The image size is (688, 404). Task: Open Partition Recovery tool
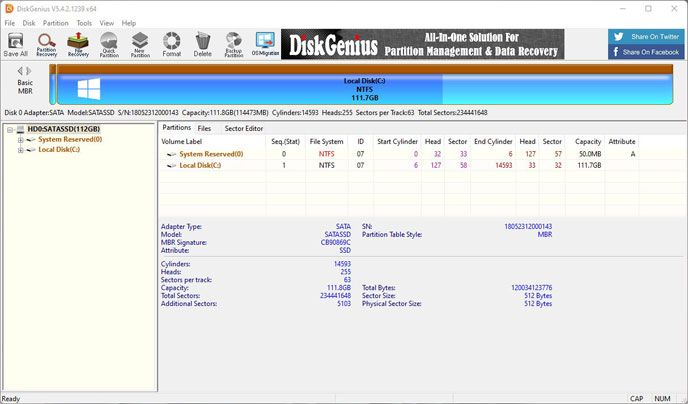[x=47, y=44]
